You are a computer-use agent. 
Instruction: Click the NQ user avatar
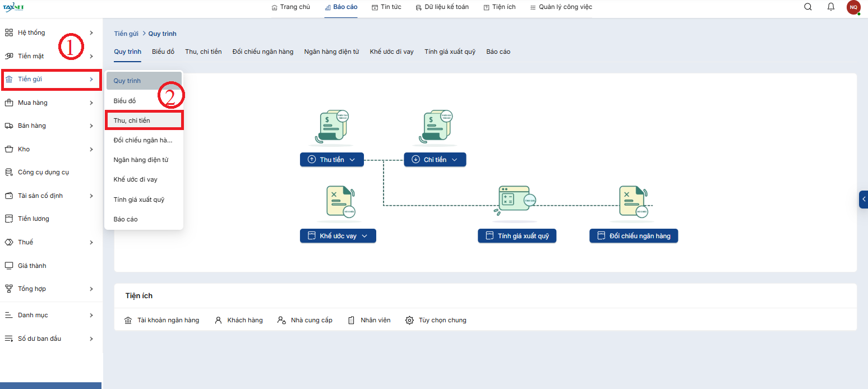[x=853, y=7]
